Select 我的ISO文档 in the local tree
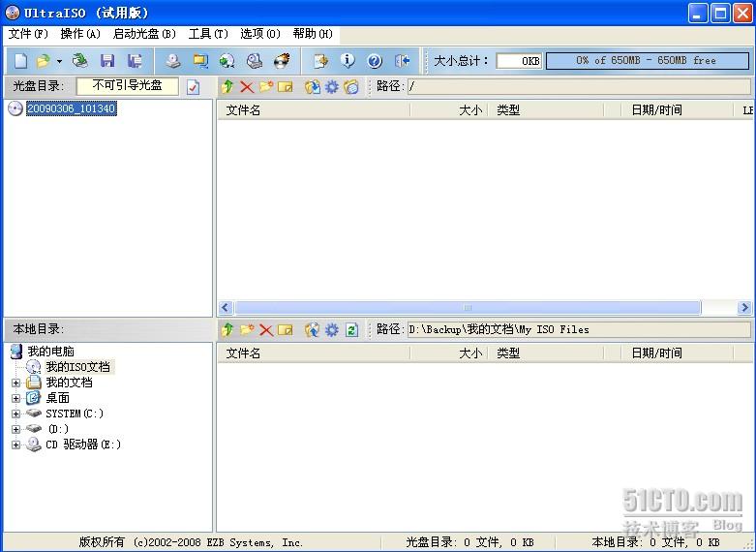The image size is (756, 552). click(78, 367)
